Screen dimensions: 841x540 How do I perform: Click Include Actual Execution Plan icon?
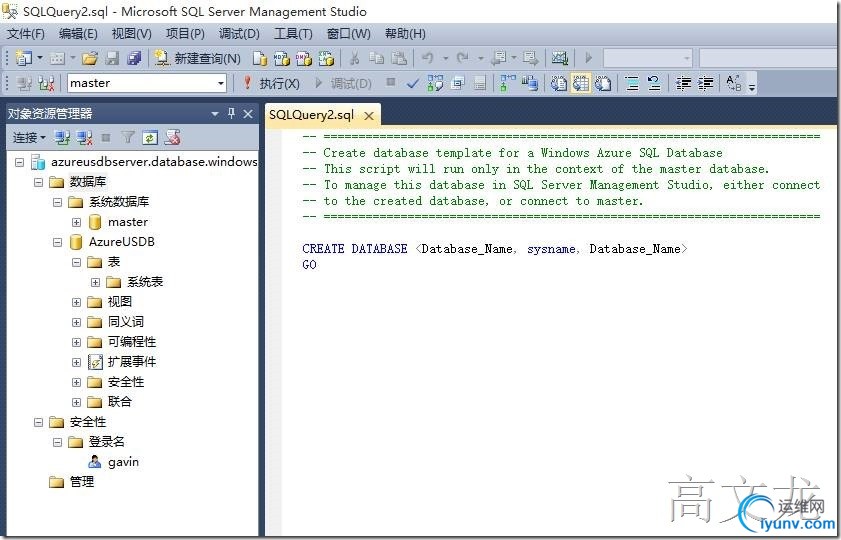pyautogui.click(x=507, y=83)
